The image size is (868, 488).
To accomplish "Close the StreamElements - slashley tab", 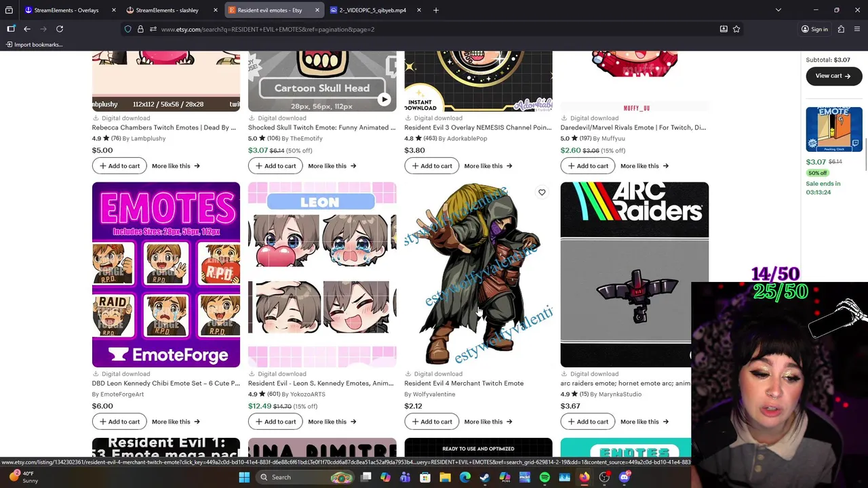I will click(x=215, y=10).
